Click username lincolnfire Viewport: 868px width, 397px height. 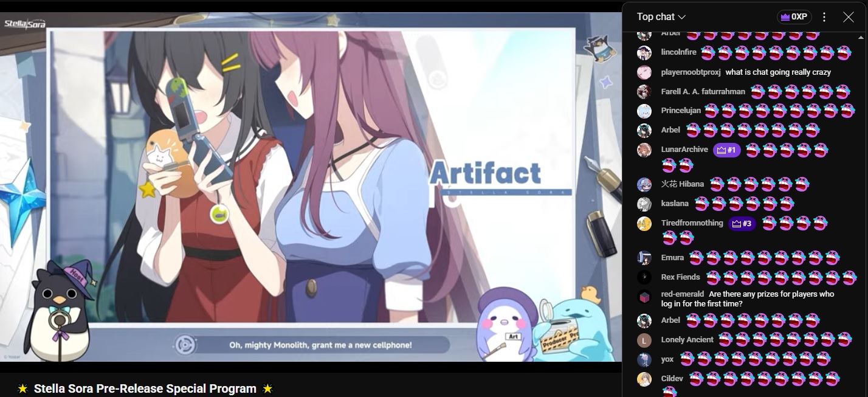(x=679, y=52)
